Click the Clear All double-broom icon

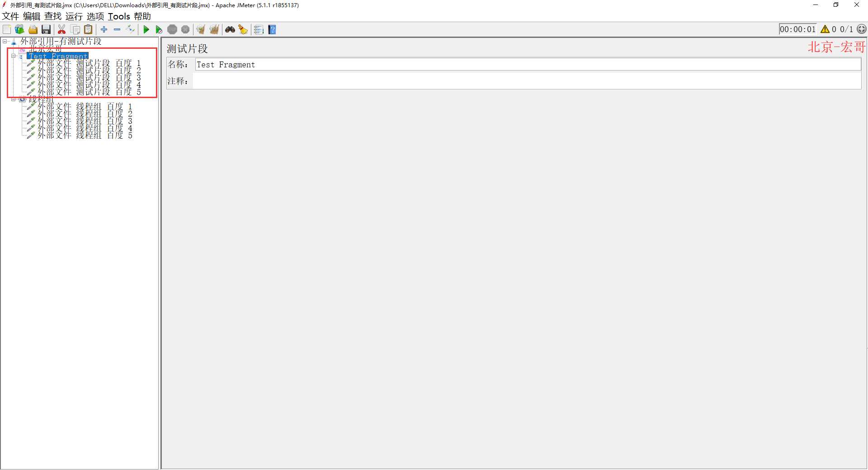click(x=214, y=29)
